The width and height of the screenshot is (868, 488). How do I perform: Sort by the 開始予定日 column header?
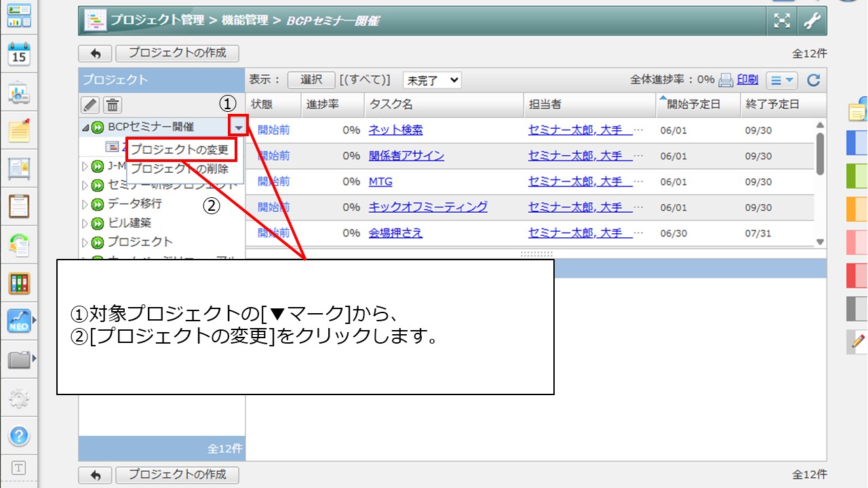[x=693, y=104]
